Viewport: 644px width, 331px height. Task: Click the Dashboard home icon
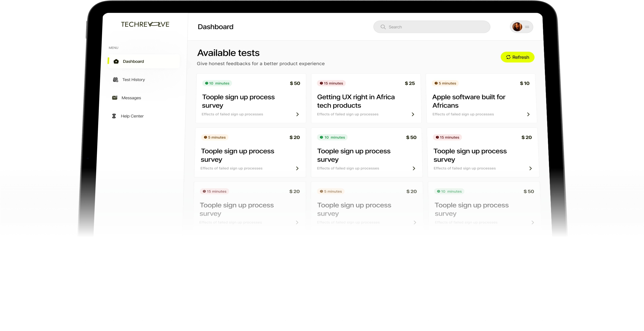pos(116,61)
